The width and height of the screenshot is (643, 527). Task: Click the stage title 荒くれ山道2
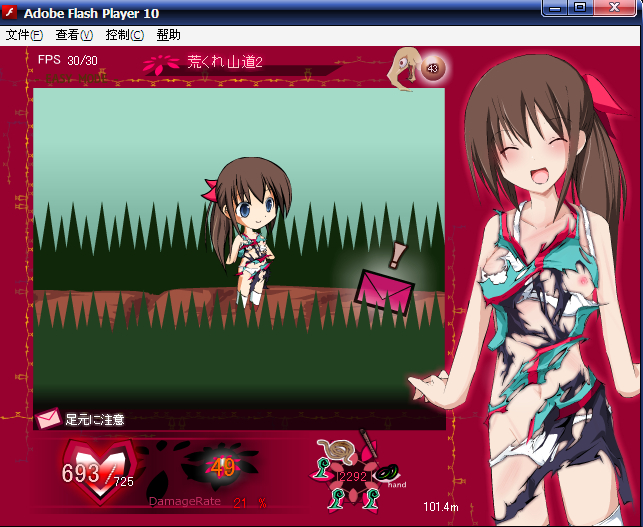point(225,62)
